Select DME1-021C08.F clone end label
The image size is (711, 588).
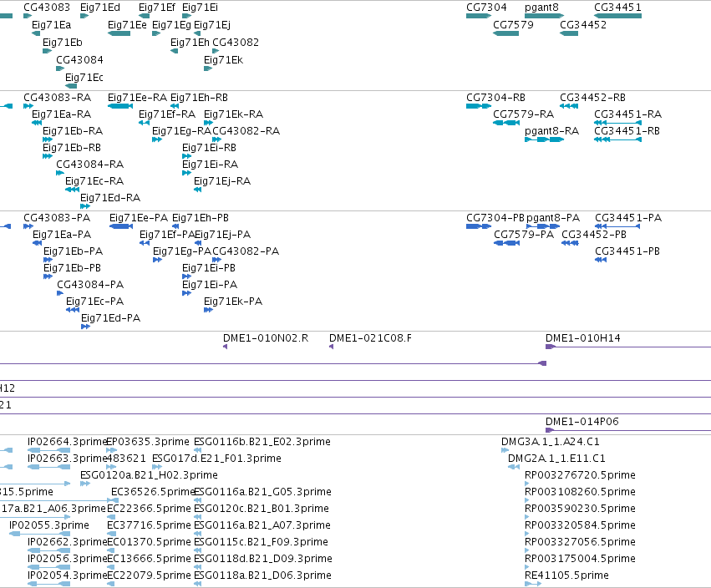(370, 338)
